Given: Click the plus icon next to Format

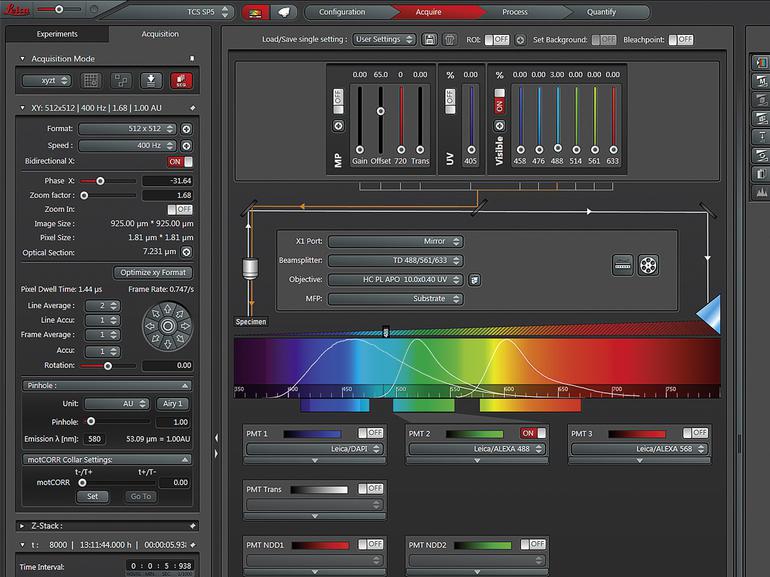Looking at the screenshot, I should point(186,129).
